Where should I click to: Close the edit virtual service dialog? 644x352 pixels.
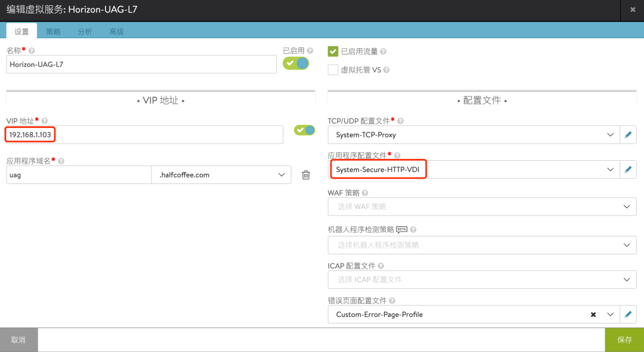tap(633, 10)
